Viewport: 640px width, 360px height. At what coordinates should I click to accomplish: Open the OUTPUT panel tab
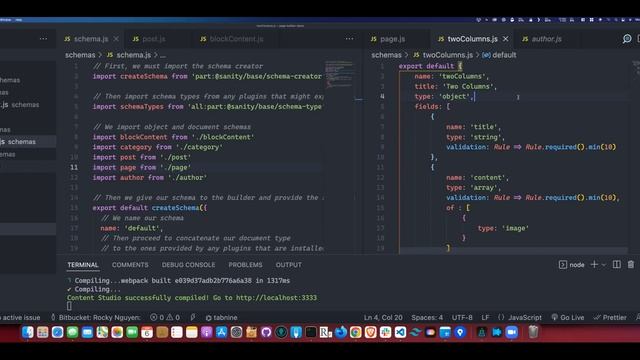(289, 265)
